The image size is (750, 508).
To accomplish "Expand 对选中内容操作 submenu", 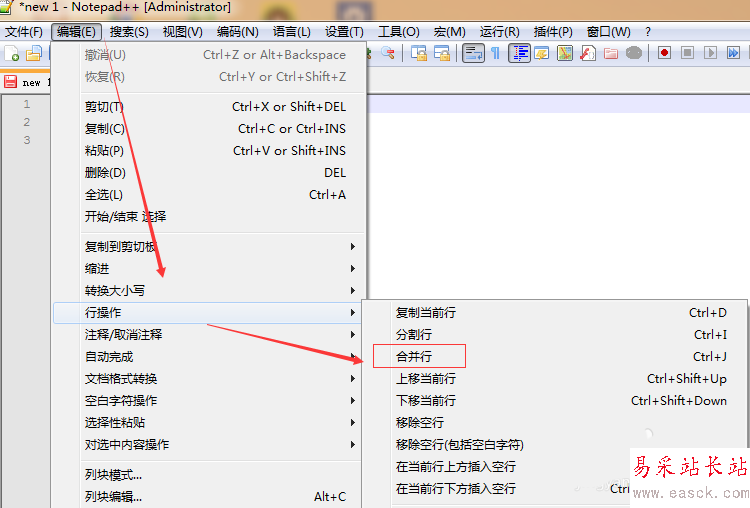I will pyautogui.click(x=209, y=444).
